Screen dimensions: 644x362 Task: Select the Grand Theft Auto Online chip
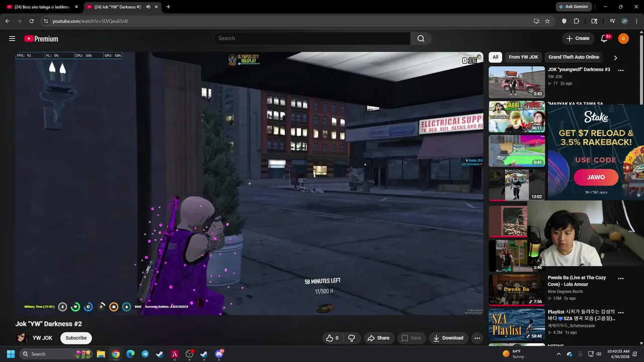tap(574, 57)
